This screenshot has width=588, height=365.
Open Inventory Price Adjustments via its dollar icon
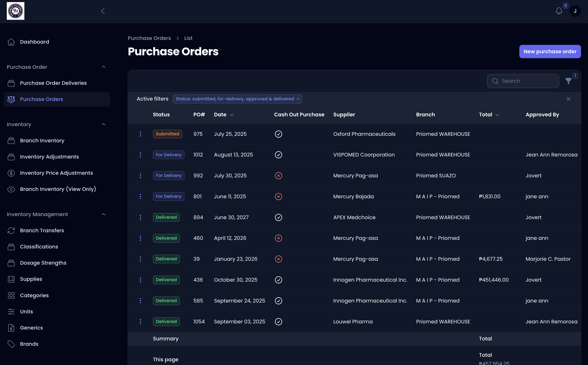(x=11, y=173)
